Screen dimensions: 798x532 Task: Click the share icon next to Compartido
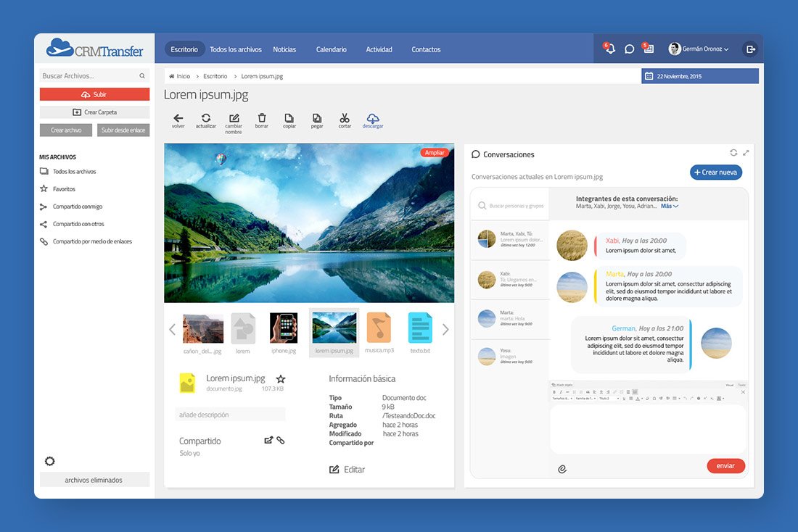click(268, 440)
